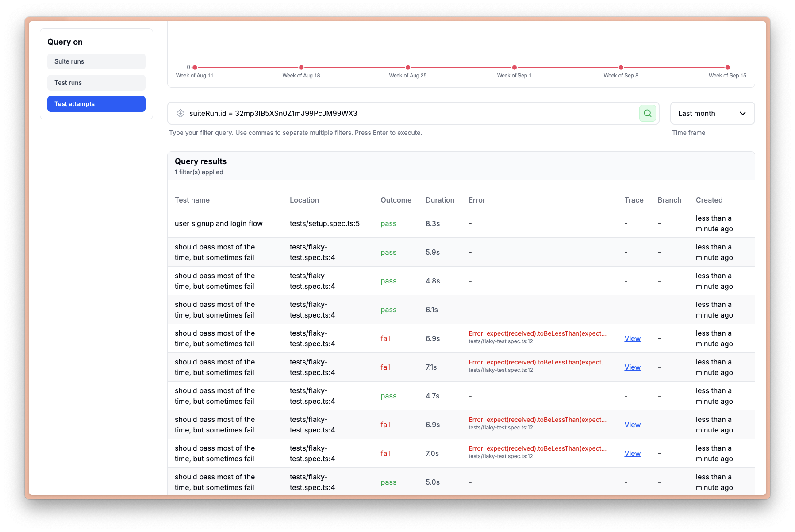Click the Week of Sep 1 data point

[x=514, y=68]
